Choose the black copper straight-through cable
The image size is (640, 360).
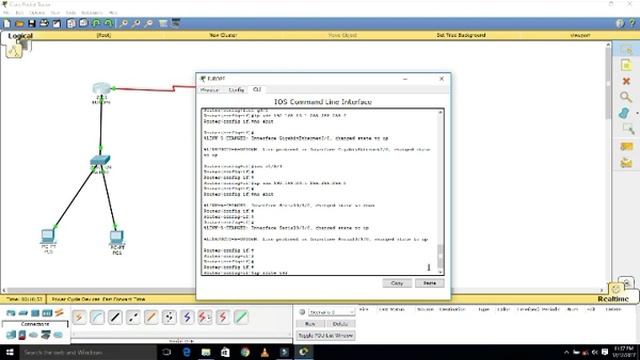click(x=115, y=317)
